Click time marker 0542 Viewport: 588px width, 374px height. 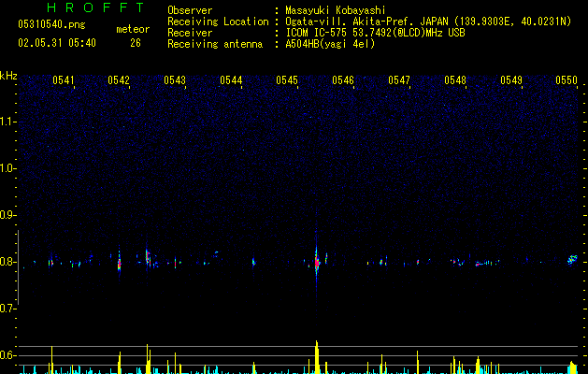pyautogui.click(x=119, y=80)
